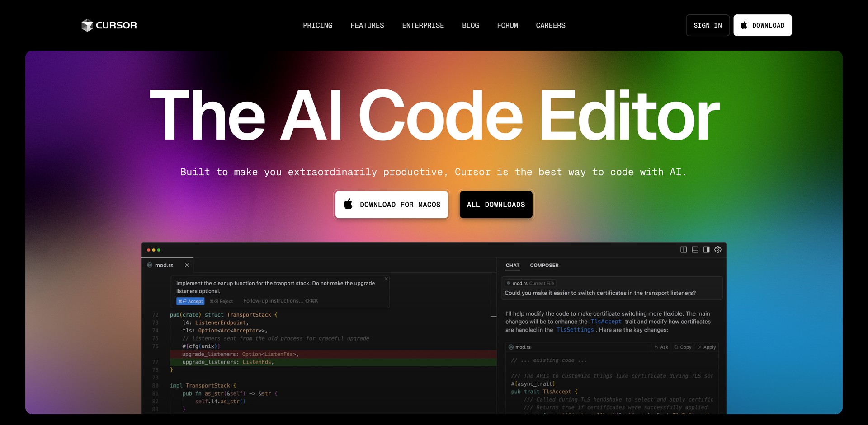Image resolution: width=868 pixels, height=425 pixels.
Task: Click the '// ... existing code ...' comment
Action: (x=549, y=360)
